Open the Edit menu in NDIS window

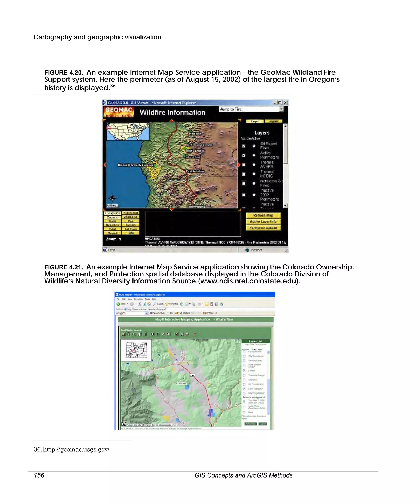(123, 299)
